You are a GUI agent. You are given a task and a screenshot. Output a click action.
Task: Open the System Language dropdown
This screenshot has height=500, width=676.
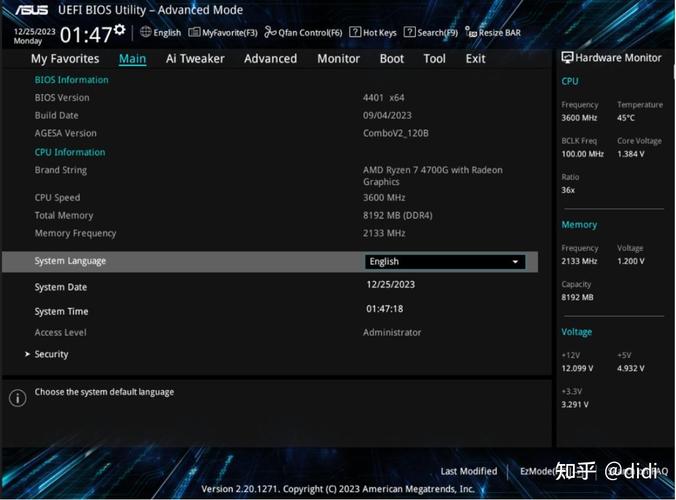click(x=445, y=262)
